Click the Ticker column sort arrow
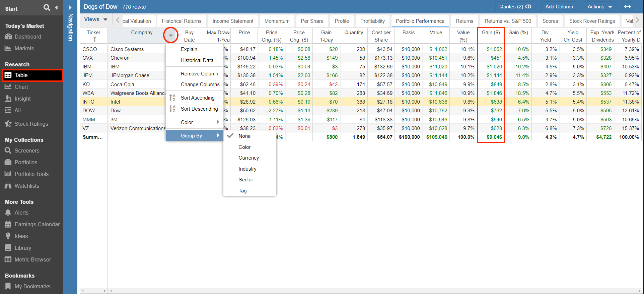Viewport: 644px width, 294px height. [95, 40]
